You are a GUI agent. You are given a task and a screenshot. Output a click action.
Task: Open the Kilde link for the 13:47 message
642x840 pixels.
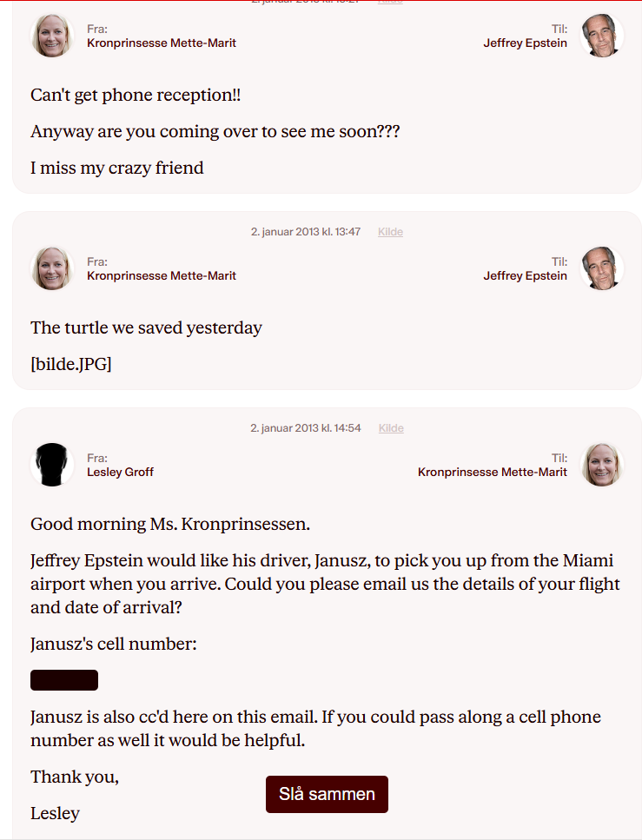[x=390, y=232]
